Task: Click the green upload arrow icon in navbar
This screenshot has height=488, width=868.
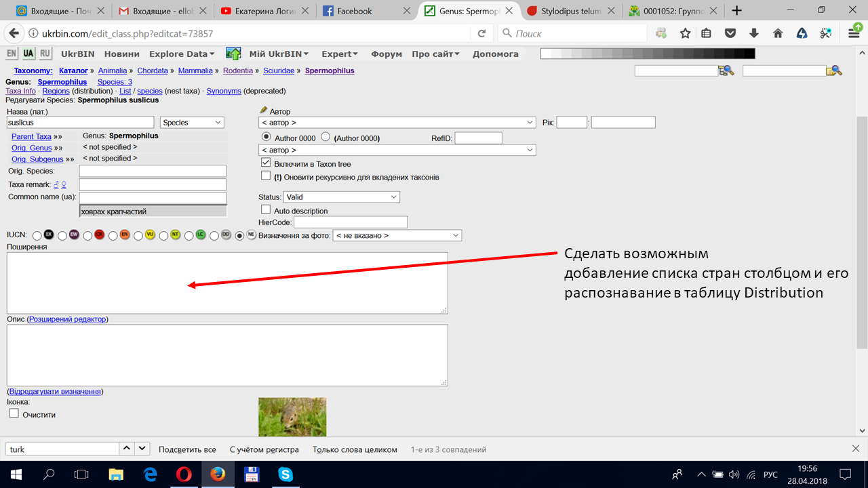Action: [x=233, y=54]
